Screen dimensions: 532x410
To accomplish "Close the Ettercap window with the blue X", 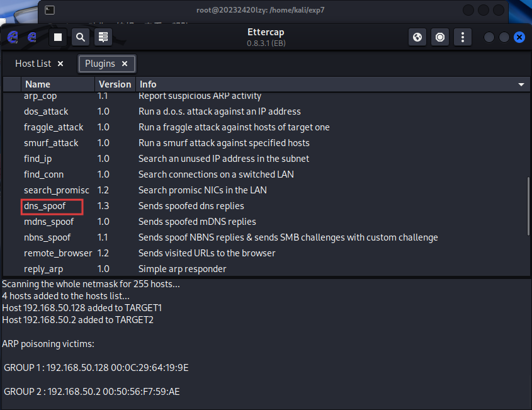I will pyautogui.click(x=519, y=37).
